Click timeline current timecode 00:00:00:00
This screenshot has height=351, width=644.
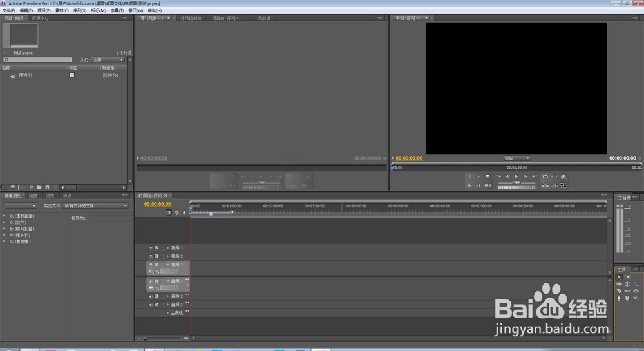[157, 204]
